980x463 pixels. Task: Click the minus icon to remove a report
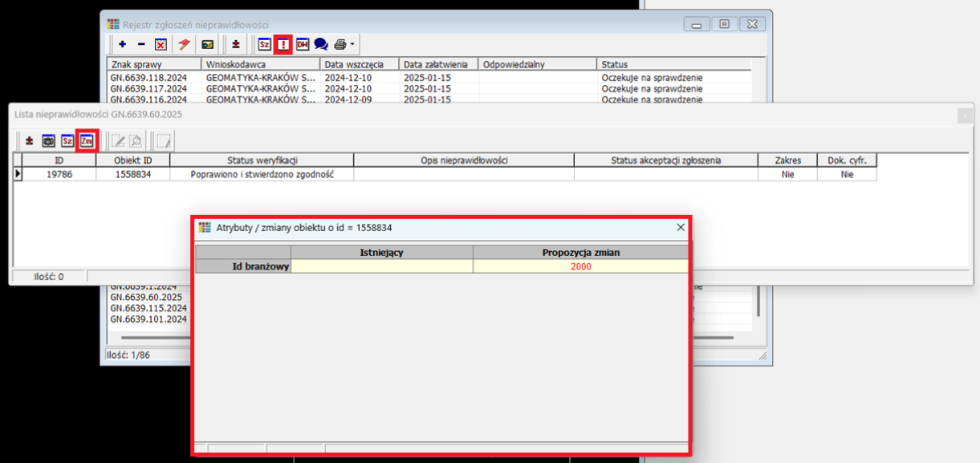click(x=141, y=45)
